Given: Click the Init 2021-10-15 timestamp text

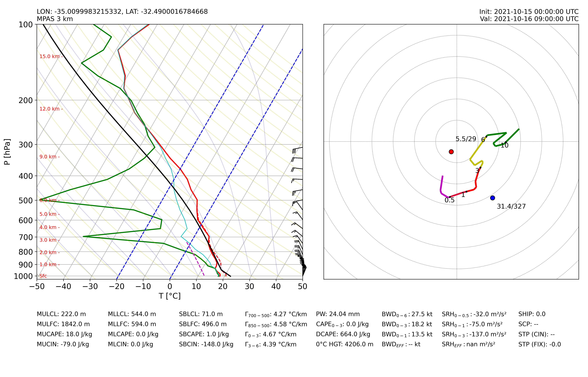Looking at the screenshot, I should click(x=529, y=12).
